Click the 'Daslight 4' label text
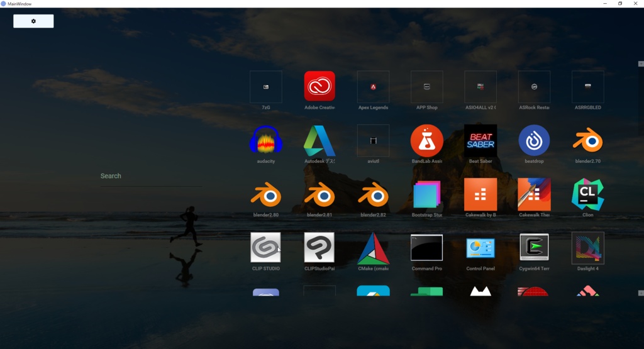The image size is (644, 349). (588, 269)
